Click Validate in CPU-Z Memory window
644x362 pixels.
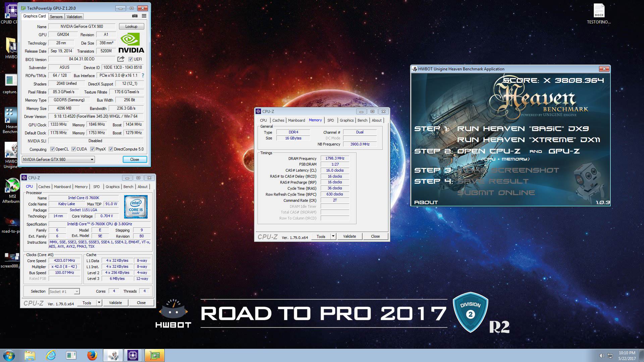click(350, 236)
